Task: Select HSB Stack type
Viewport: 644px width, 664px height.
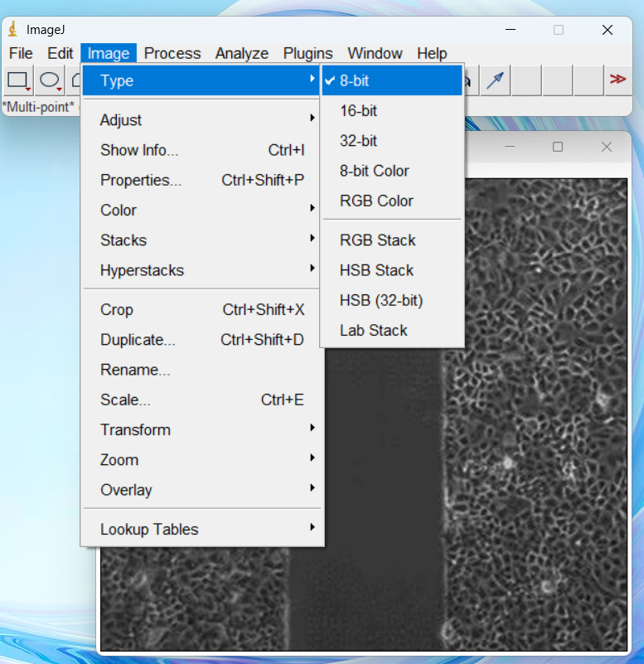Action: click(392, 270)
